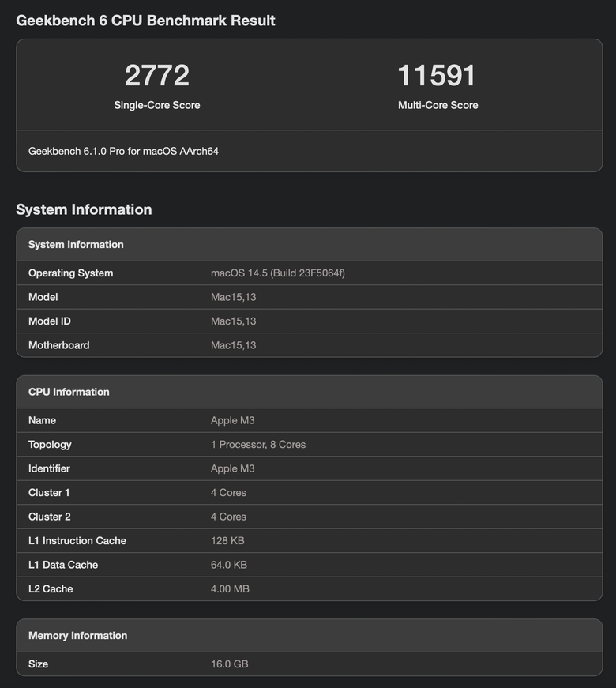Image resolution: width=616 pixels, height=688 pixels.
Task: Click the 'Geekbench 6 CPU Benchmark Result' heading
Action: click(x=145, y=21)
